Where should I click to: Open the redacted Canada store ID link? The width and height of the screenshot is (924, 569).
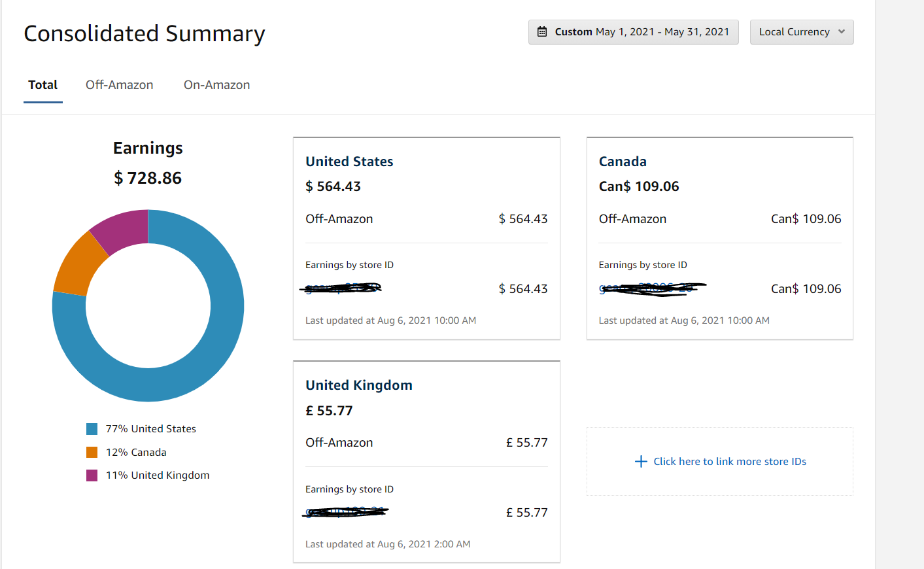click(x=651, y=288)
